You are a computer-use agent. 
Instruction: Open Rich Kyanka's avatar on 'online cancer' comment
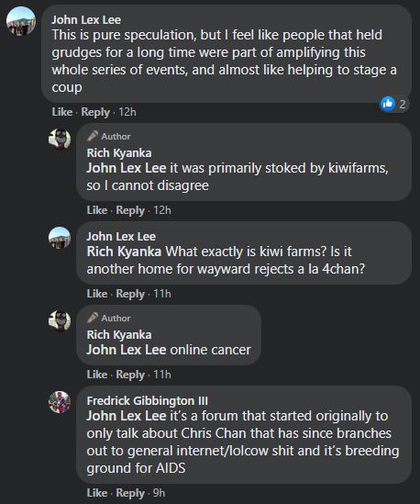(x=60, y=320)
